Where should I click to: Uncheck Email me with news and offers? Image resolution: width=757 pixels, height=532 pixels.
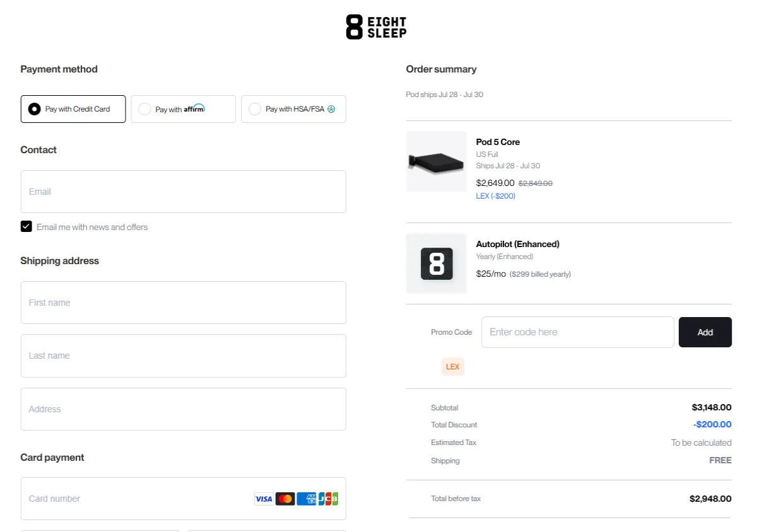coord(26,227)
